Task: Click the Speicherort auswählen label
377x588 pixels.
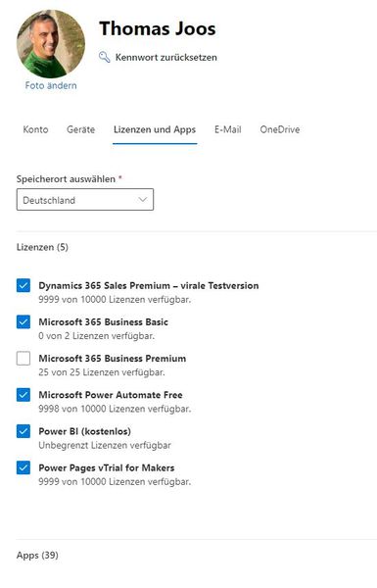Action: tap(66, 179)
